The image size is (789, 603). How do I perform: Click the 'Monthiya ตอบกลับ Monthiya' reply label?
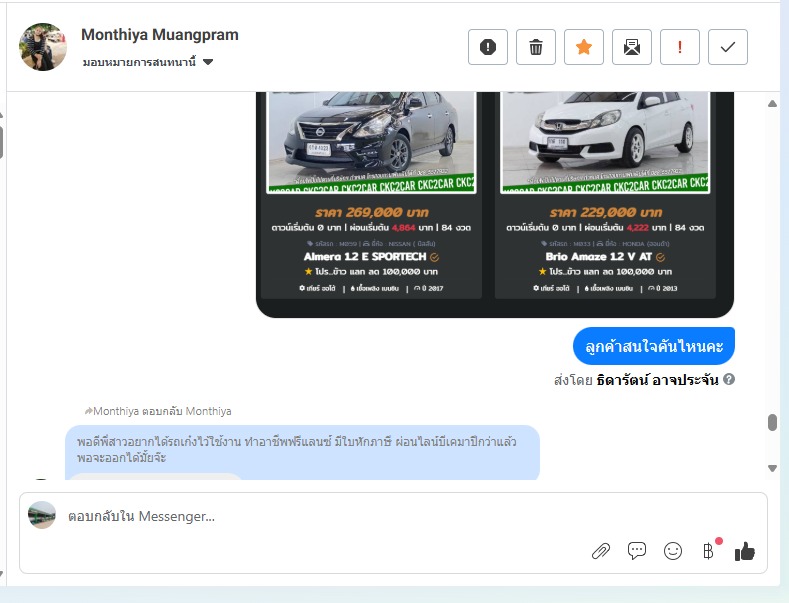click(158, 411)
